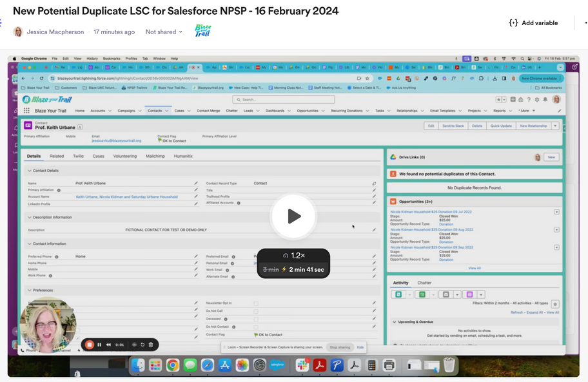Switch to the Related tab
Image resolution: width=588 pixels, height=382 pixels.
[x=57, y=156]
